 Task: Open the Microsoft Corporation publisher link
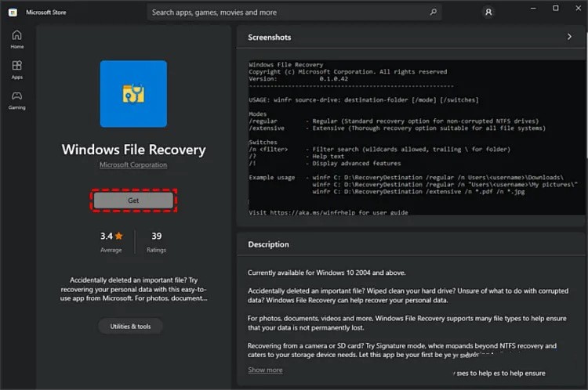pos(133,164)
